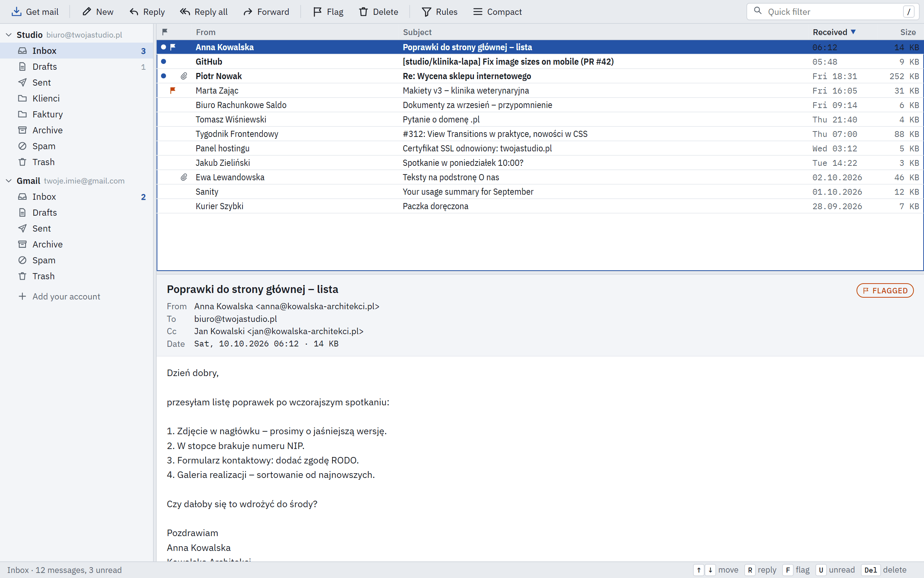Click the attachment icon on Ewa Lewandowska row

184,177
